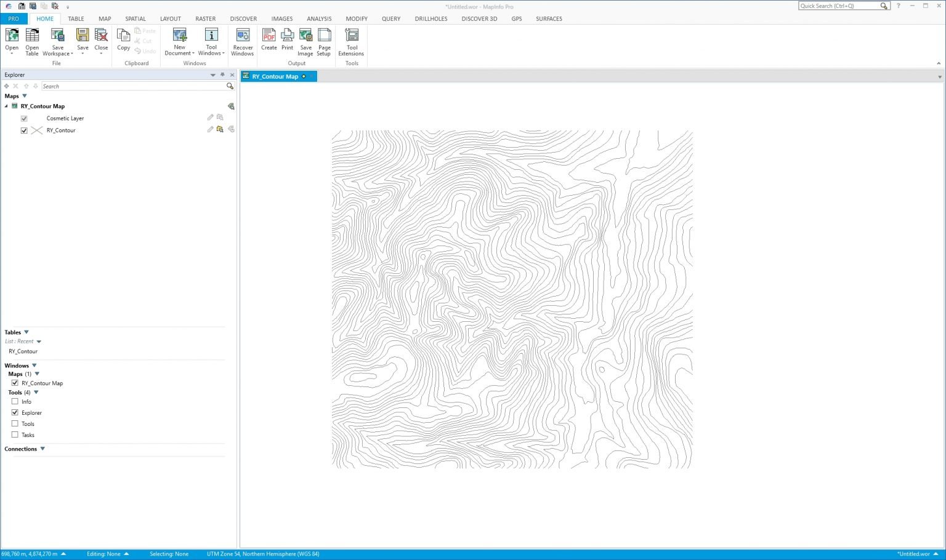
Task: Collapse the RY_Contour Map tree node
Action: [5, 106]
